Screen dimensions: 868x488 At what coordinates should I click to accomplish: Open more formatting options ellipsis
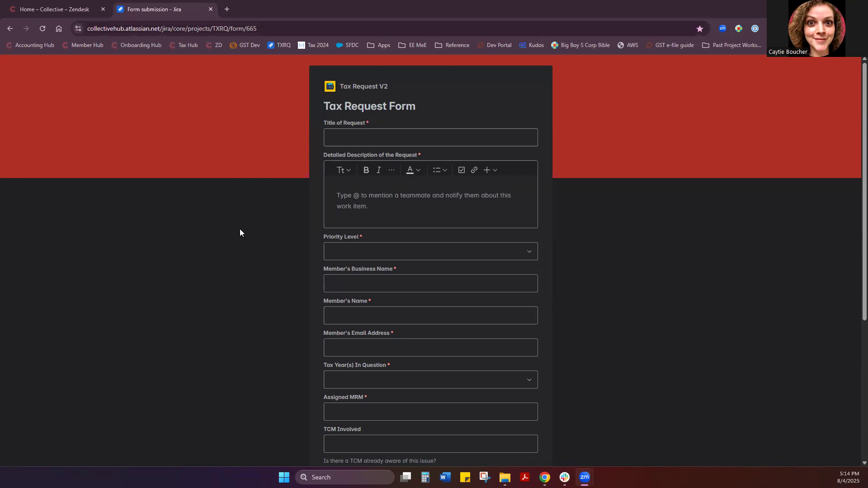pos(392,170)
